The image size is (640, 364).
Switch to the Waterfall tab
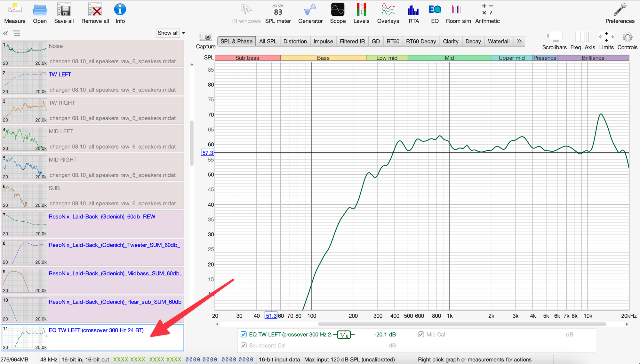[498, 41]
